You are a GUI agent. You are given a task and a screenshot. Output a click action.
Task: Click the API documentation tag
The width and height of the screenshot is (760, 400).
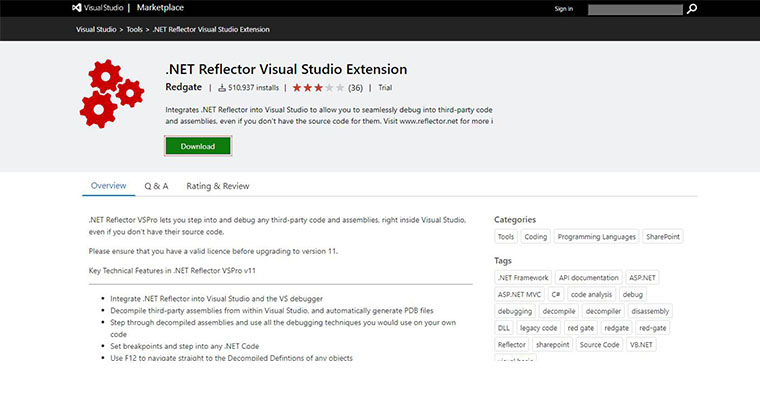tap(588, 278)
